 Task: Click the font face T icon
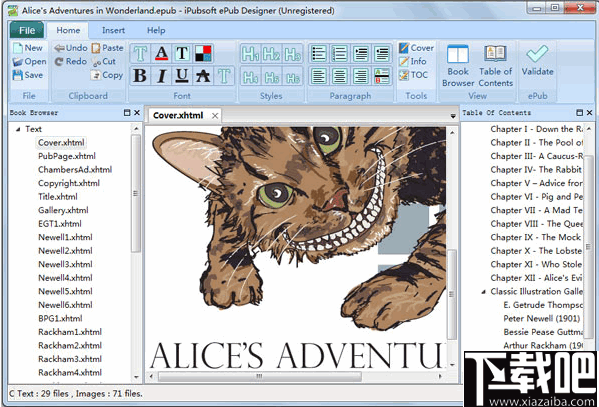pos(140,54)
